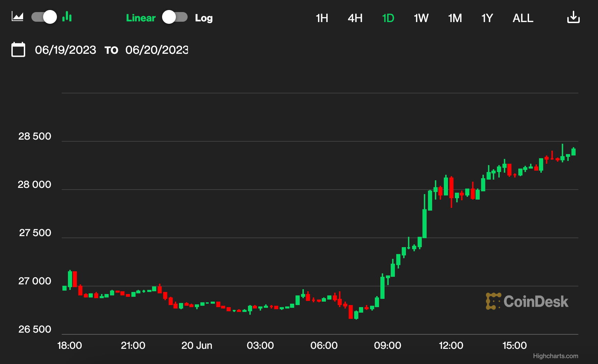Click the 28 500 axis label
The width and height of the screenshot is (598, 364).
coord(34,136)
